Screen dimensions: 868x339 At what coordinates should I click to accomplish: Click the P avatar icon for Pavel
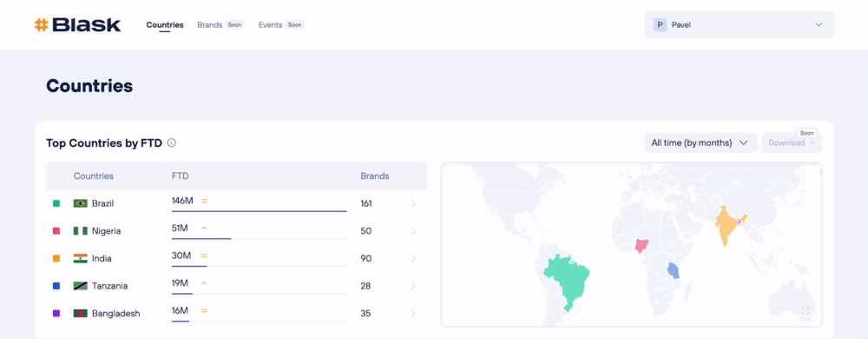pyautogui.click(x=660, y=25)
